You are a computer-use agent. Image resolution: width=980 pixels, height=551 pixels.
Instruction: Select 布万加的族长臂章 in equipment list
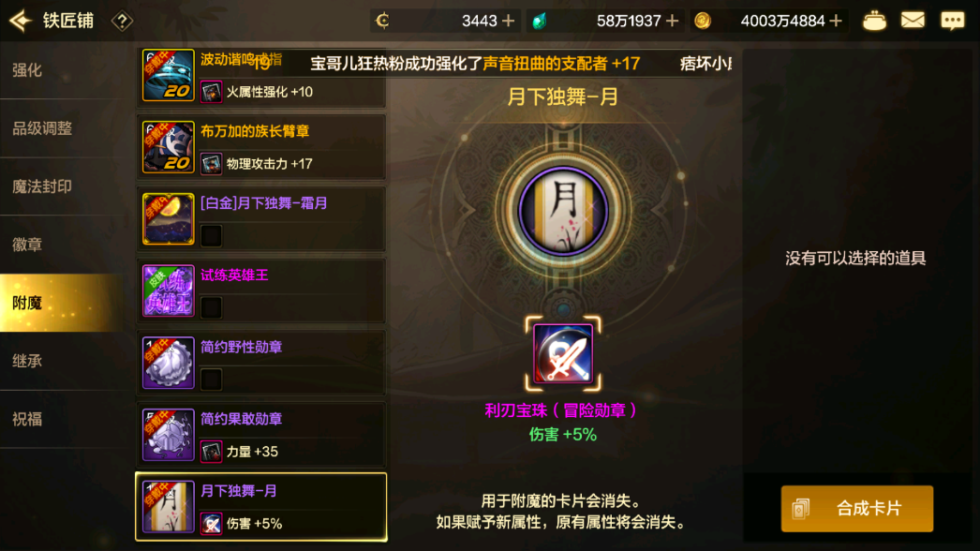coord(261,148)
